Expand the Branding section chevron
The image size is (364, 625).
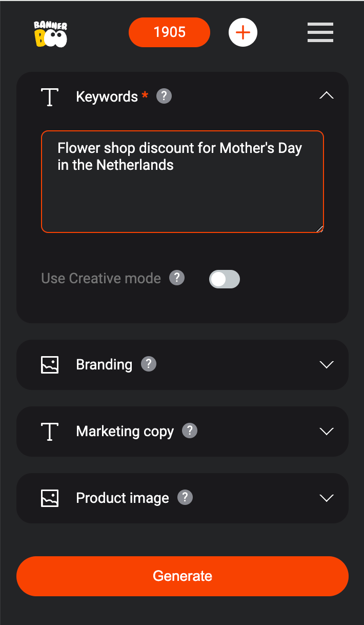pos(326,365)
